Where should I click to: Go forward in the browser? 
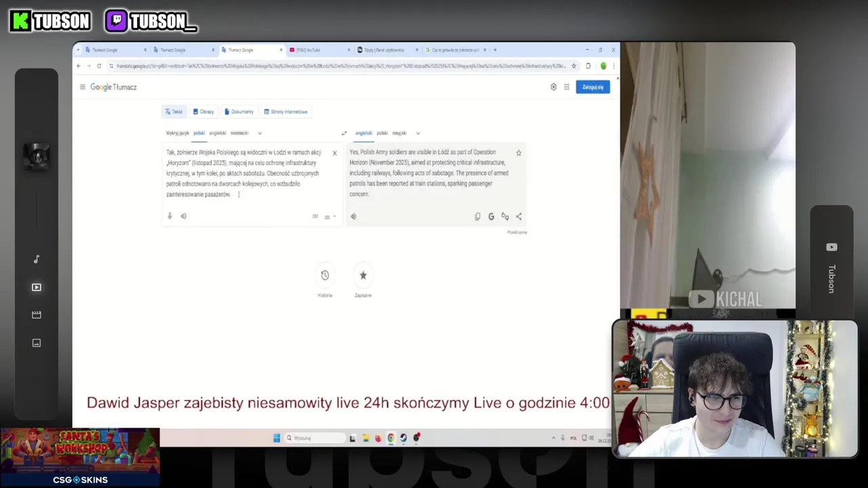pyautogui.click(x=88, y=66)
